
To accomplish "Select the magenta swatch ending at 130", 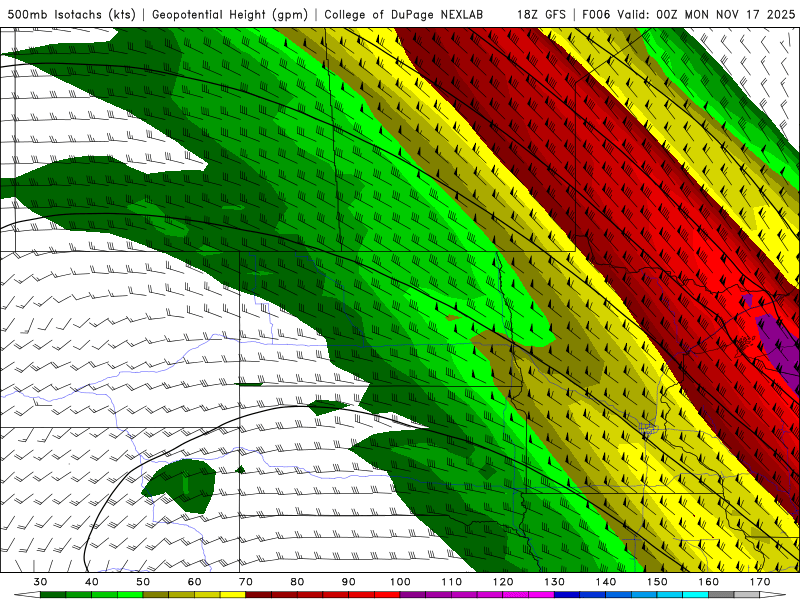I will (541, 595).
